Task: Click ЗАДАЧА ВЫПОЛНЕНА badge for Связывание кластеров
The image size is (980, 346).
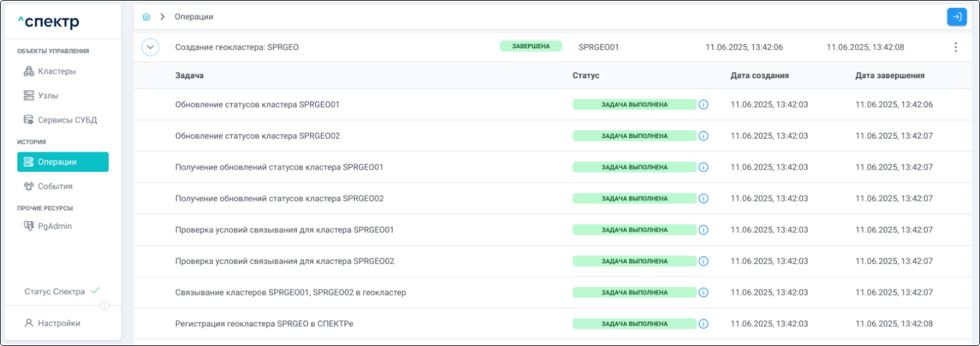Action: click(x=635, y=293)
